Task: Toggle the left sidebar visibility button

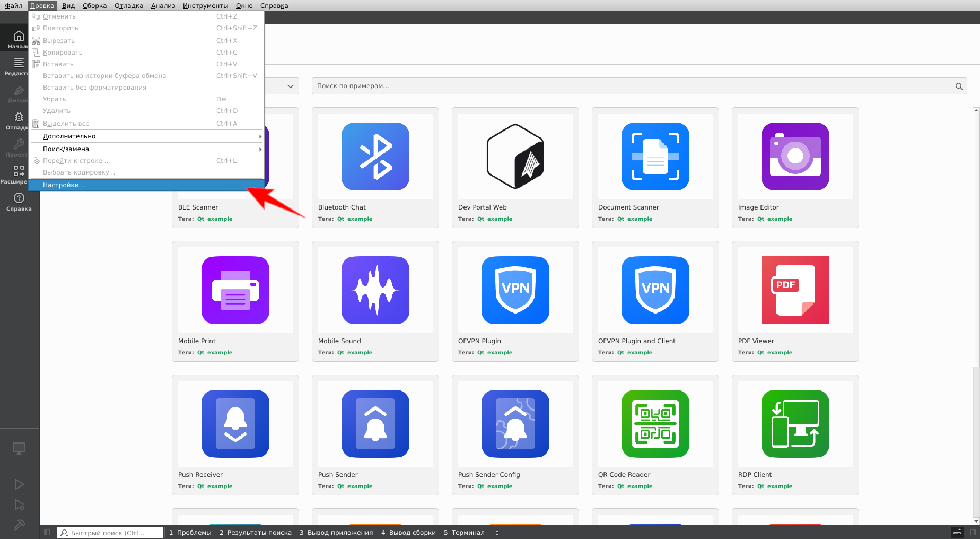Action: (47, 533)
